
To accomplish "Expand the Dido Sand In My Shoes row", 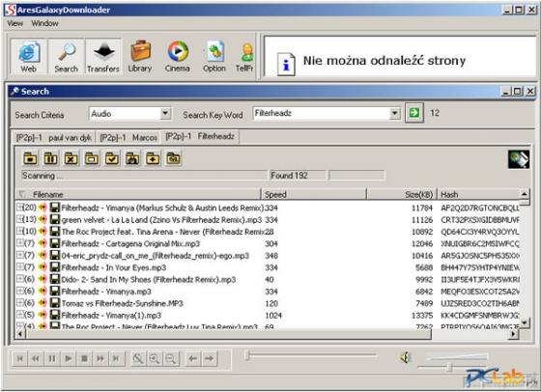I will point(19,279).
